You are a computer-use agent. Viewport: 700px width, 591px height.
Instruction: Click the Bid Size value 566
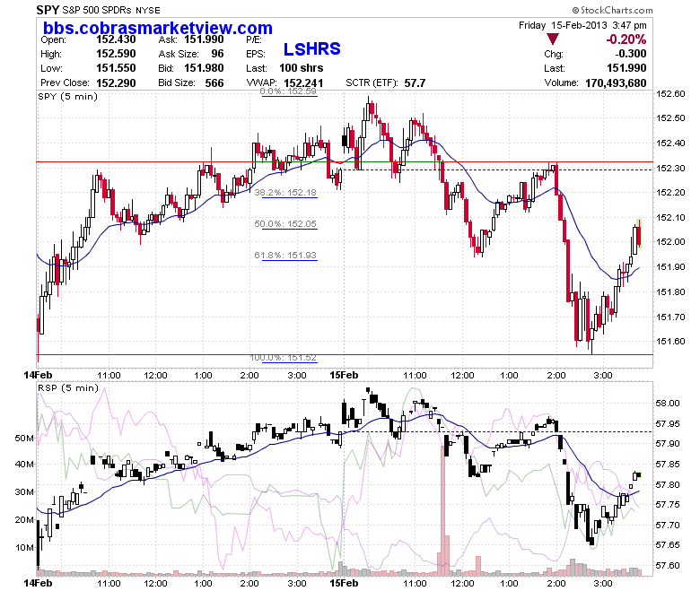(x=214, y=83)
